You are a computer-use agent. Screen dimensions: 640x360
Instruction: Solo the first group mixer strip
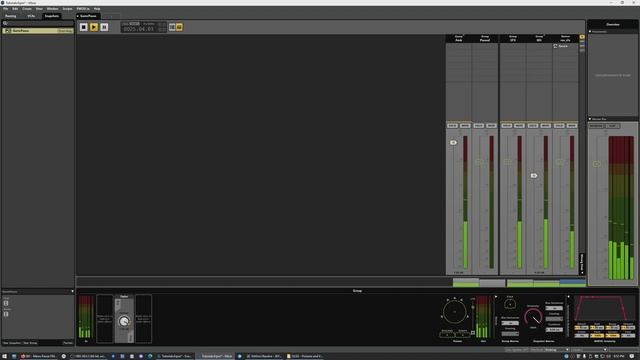452,126
